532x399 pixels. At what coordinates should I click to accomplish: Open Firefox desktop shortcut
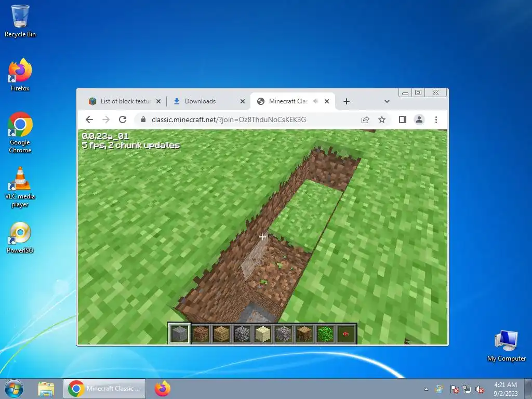[x=20, y=75]
